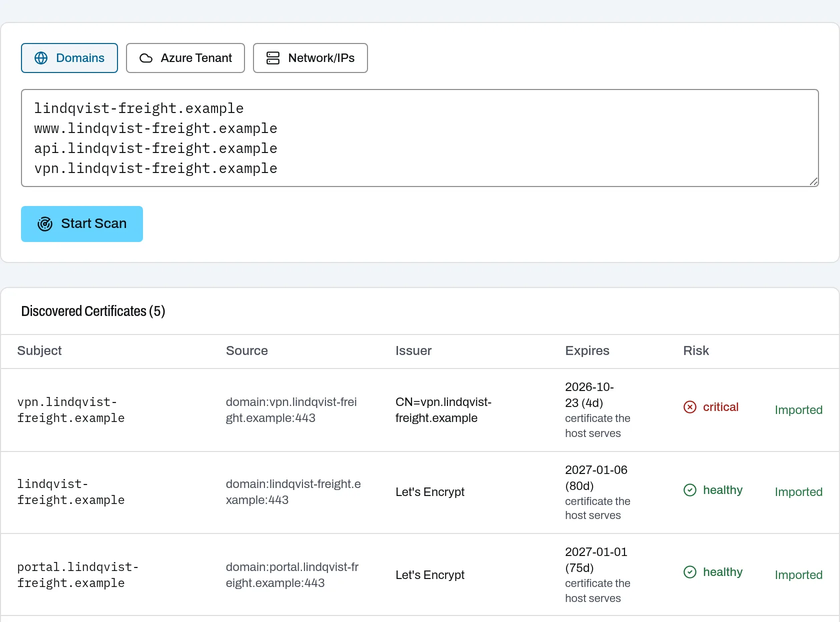Click www.lindqvist-freight.example line in text area
Viewport: 840px width, 622px height.
[155, 128]
